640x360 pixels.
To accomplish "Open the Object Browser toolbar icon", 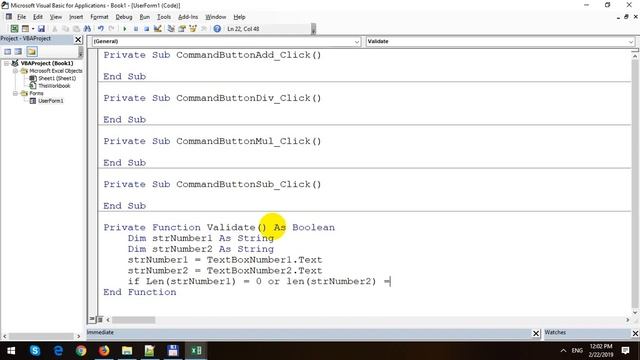I will click(x=193, y=29).
